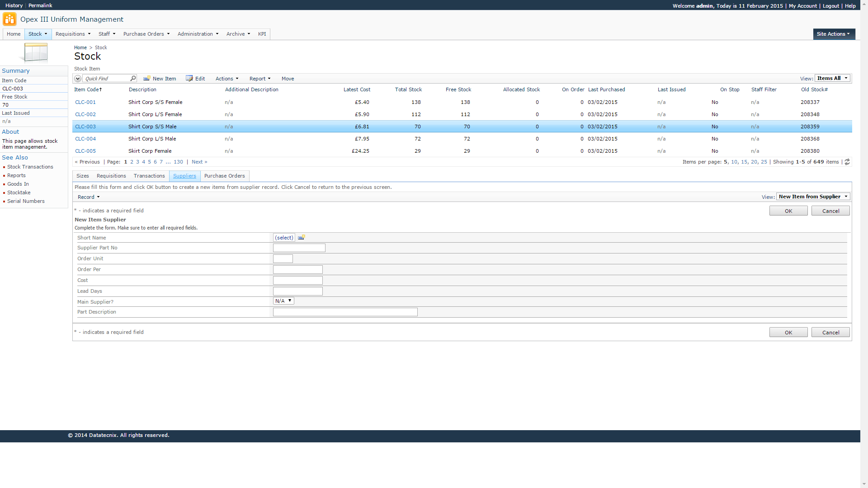Click the New Item toolbar icon

click(147, 78)
